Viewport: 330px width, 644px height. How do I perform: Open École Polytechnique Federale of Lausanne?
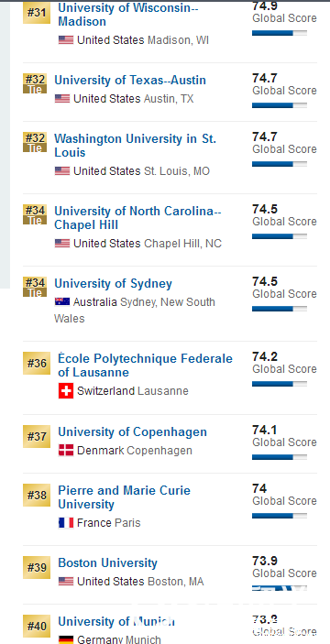145,366
